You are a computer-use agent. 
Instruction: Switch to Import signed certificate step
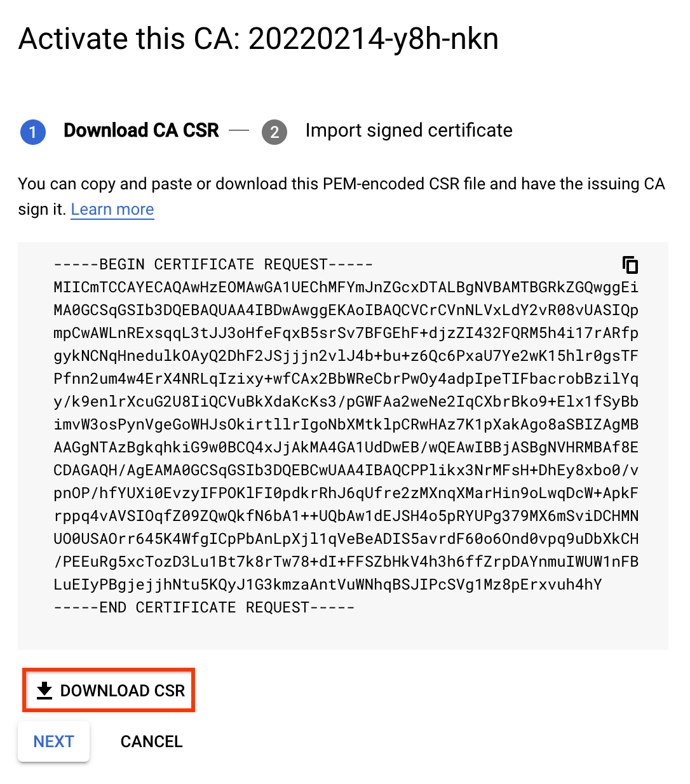tap(409, 130)
